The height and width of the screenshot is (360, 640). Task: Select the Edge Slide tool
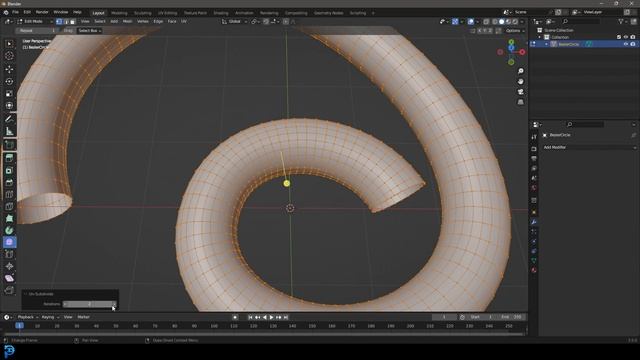[x=9, y=254]
